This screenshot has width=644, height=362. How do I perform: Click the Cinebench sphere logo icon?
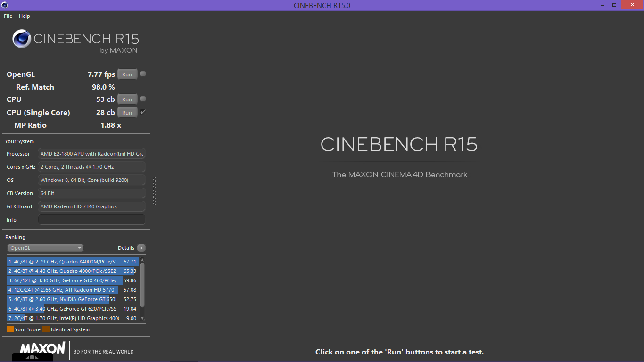(x=22, y=39)
